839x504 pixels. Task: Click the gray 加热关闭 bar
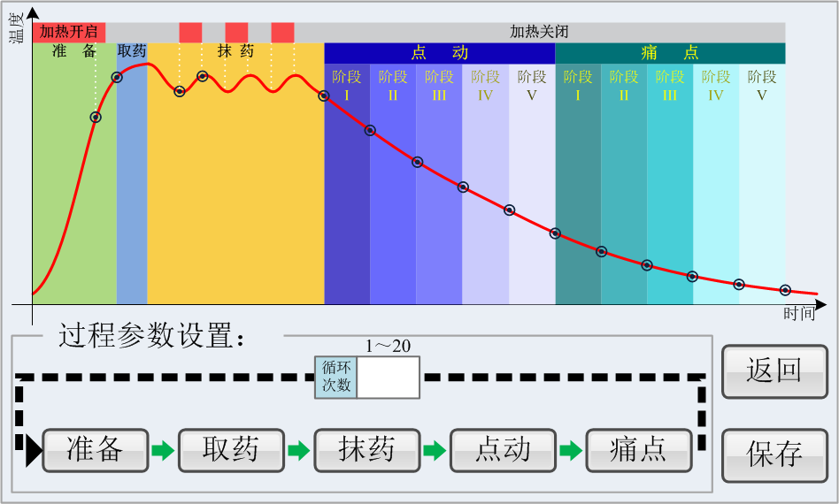(539, 32)
